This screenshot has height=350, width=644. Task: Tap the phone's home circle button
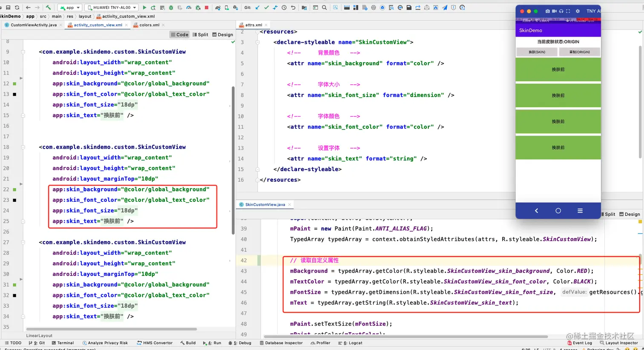pyautogui.click(x=558, y=211)
